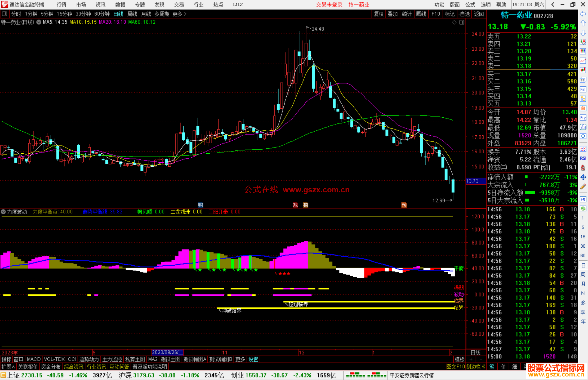The width and height of the screenshot is (588, 380).
Task: Click the 设置 link in indicator bar
Action: point(253,359)
